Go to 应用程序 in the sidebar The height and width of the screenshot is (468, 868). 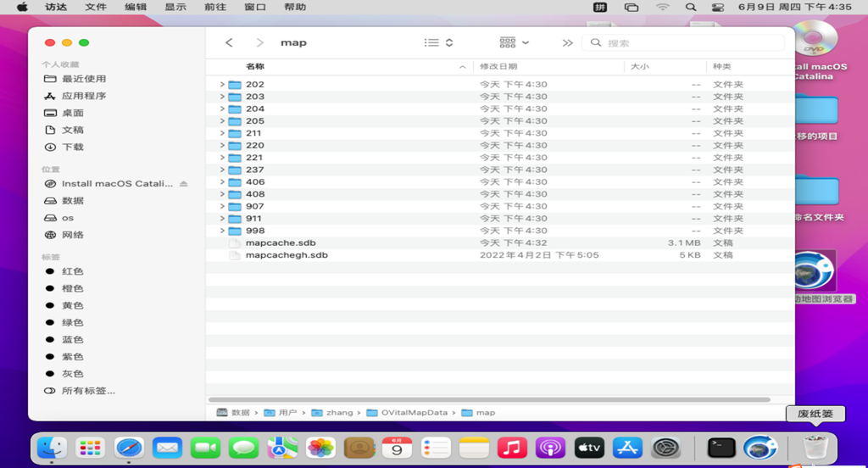click(83, 96)
